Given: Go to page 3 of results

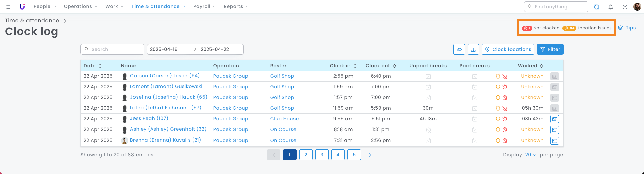Looking at the screenshot, I should coord(322,155).
